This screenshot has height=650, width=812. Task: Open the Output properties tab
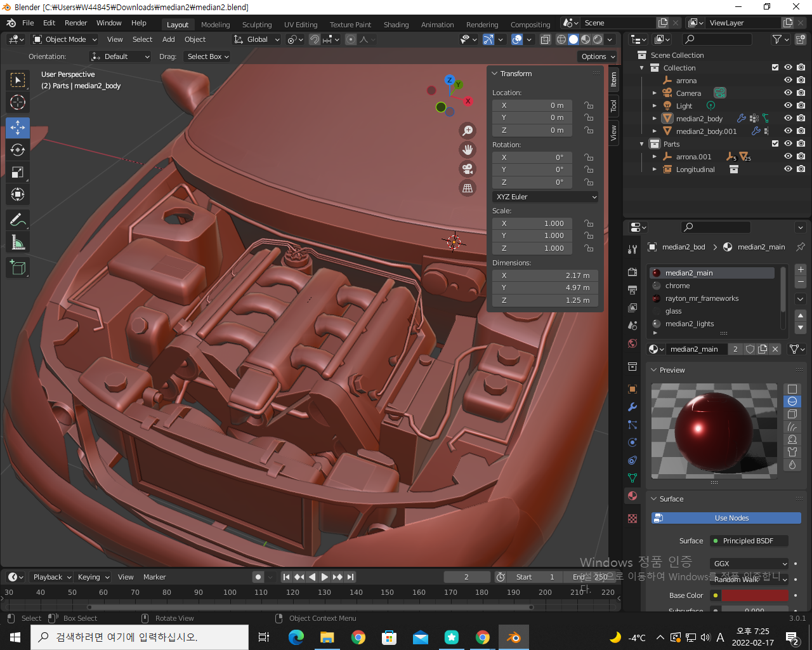(632, 290)
